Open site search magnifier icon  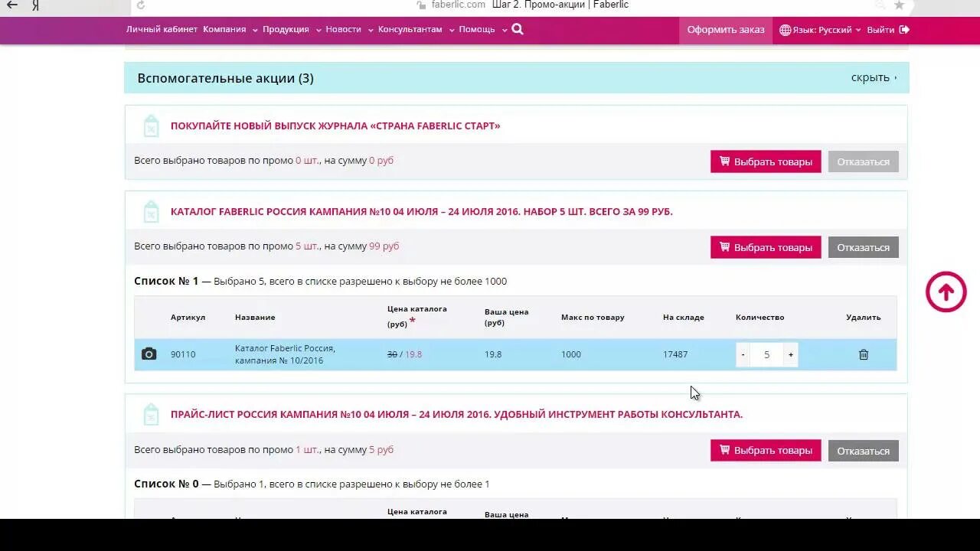click(x=518, y=29)
